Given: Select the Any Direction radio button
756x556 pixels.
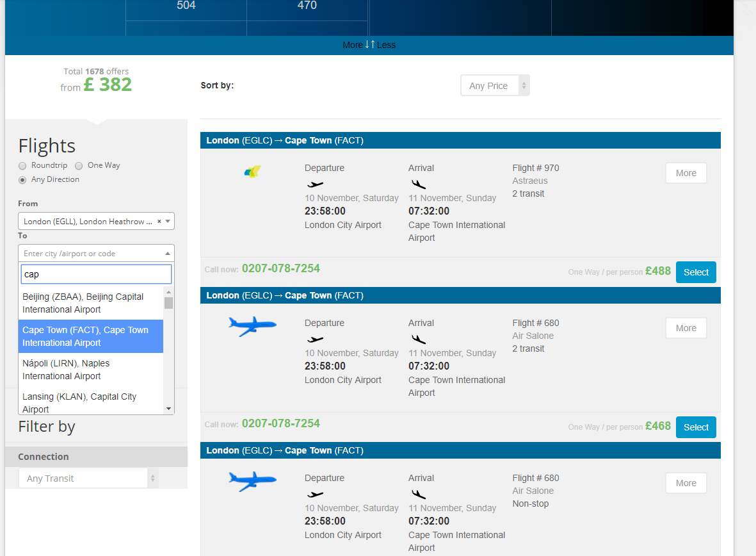Looking at the screenshot, I should pos(22,180).
